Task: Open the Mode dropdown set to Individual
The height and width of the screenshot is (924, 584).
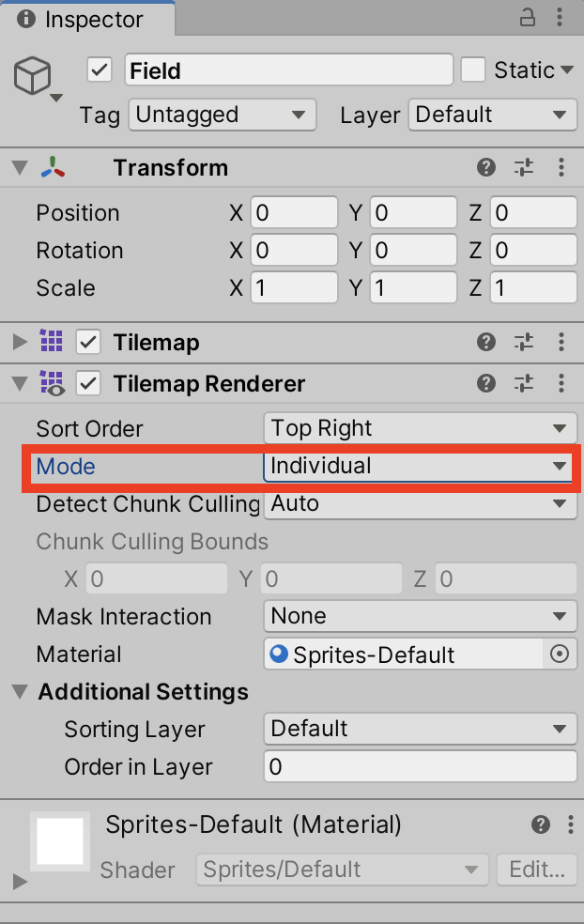Action: [420, 467]
